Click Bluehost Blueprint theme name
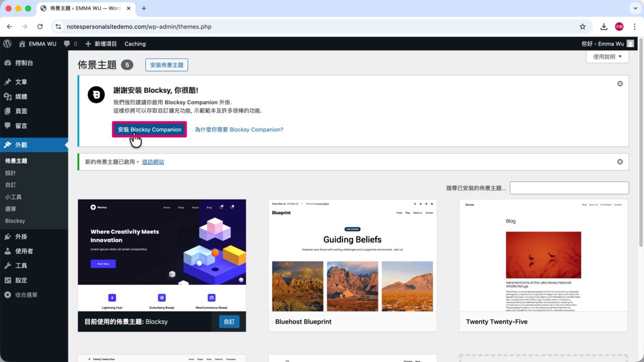 click(303, 322)
